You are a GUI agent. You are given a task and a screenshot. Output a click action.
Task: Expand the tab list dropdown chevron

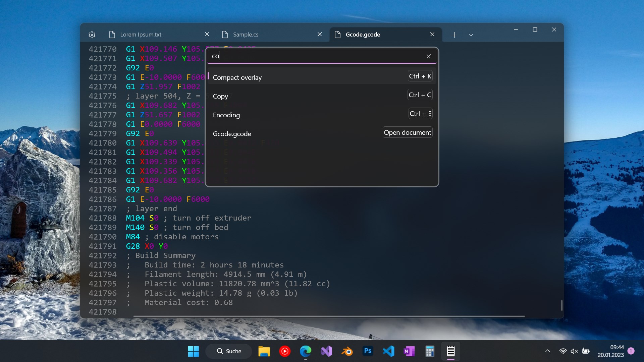[471, 35]
